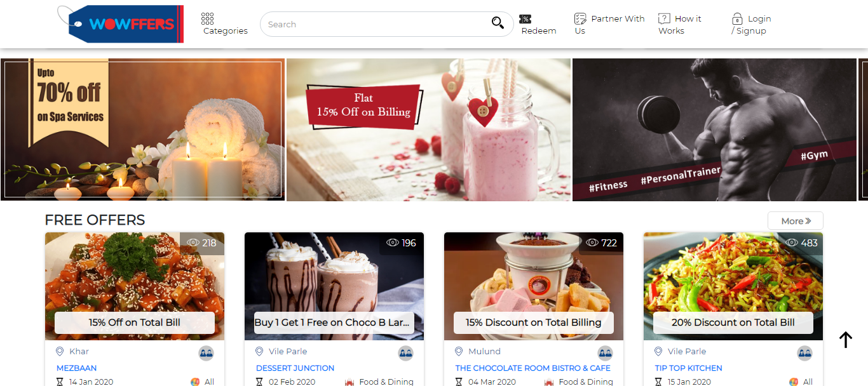This screenshot has height=386, width=868.
Task: Click the eye views icon on Dessert Junction card
Action: coord(393,243)
